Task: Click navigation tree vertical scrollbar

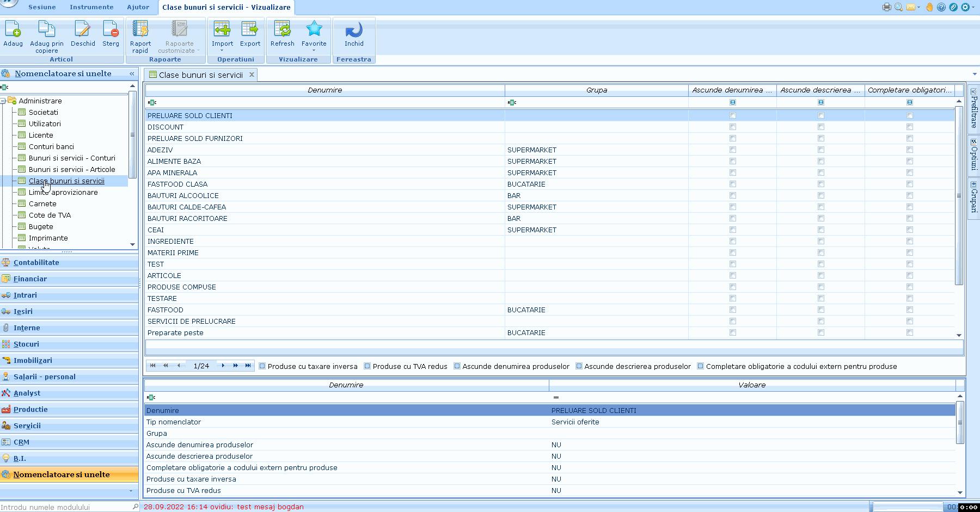Action: (x=132, y=134)
